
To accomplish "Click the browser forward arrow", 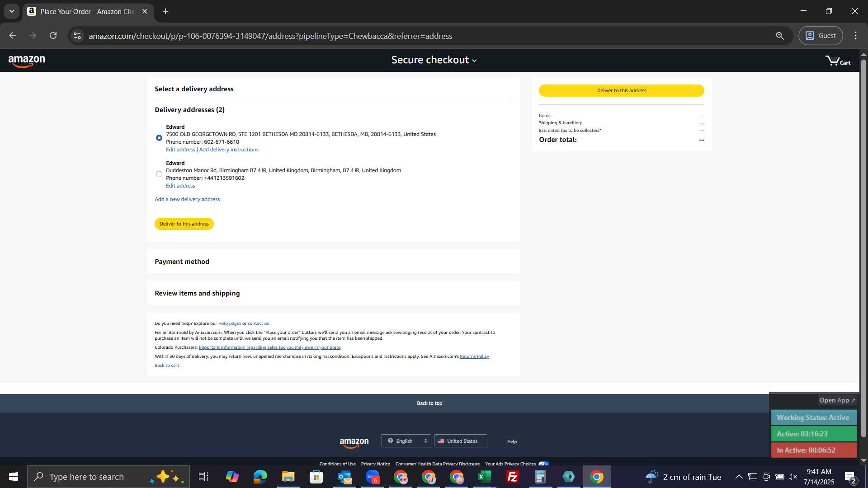I will tap(33, 36).
